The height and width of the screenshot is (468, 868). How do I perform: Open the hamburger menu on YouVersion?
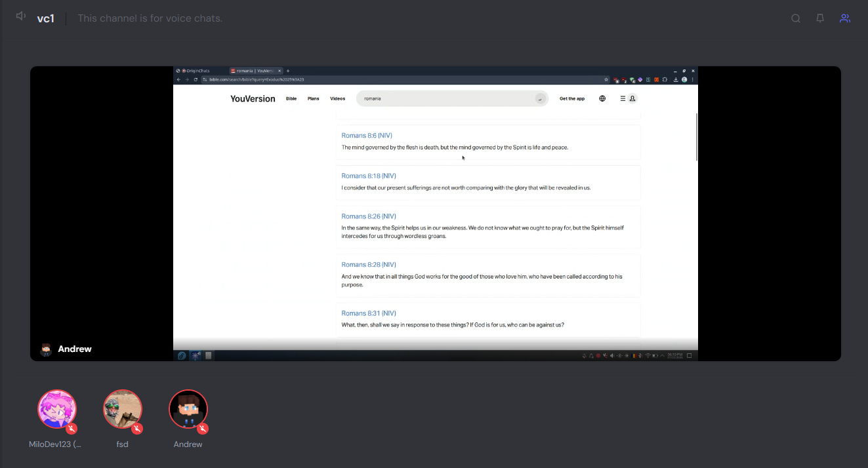(x=623, y=99)
